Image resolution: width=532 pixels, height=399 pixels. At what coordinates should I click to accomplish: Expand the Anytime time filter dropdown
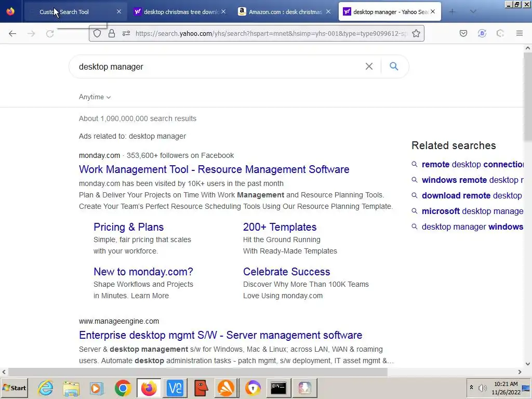pos(95,97)
